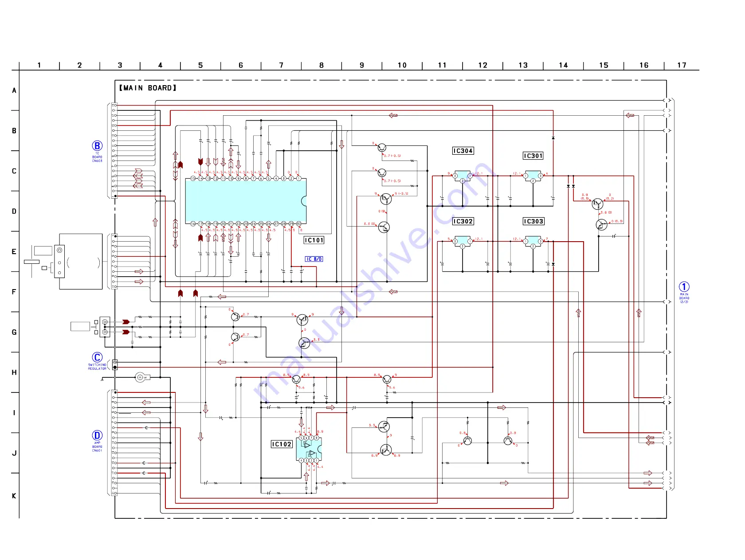Screen dimensions: 745x560
Task: Click column header 4
Action: [x=160, y=65]
